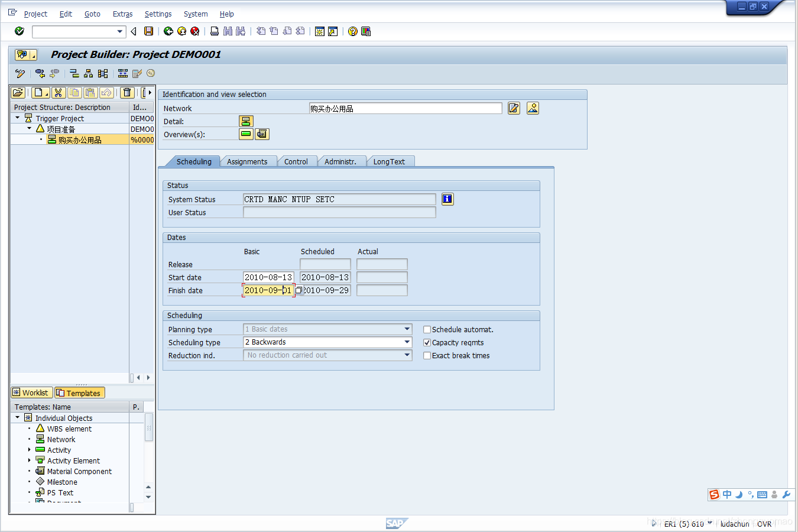Click the Print icon in toolbar

[x=215, y=31]
